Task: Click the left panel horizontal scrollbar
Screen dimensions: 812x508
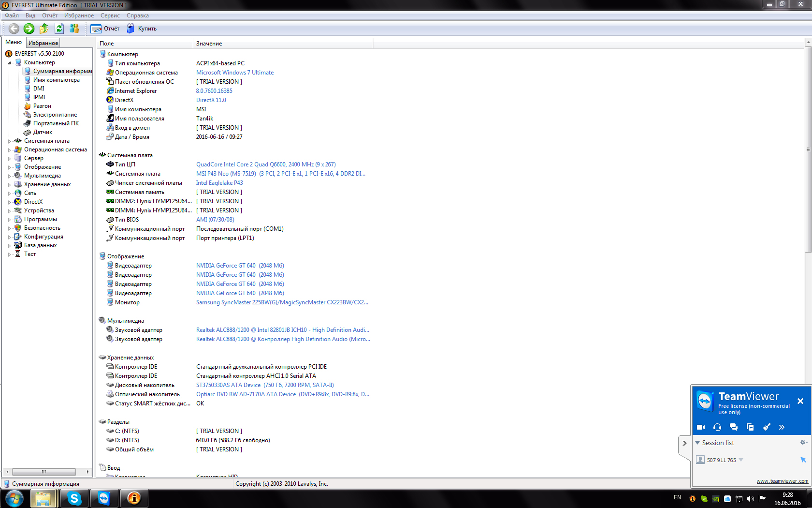Action: click(x=43, y=472)
